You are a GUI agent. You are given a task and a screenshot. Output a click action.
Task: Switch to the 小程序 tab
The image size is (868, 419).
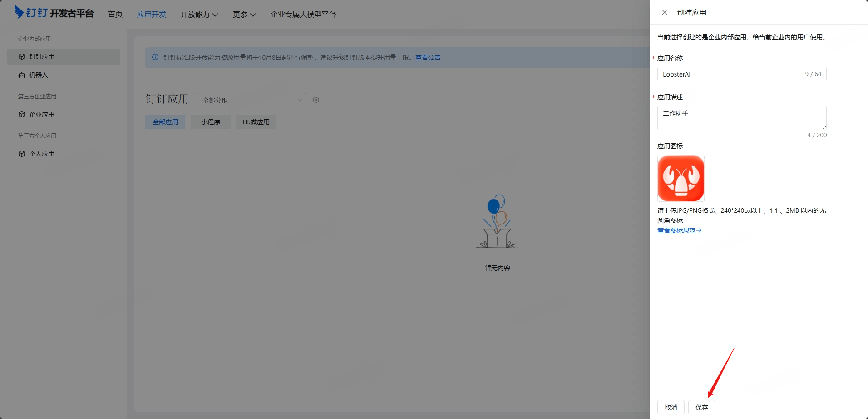click(210, 122)
